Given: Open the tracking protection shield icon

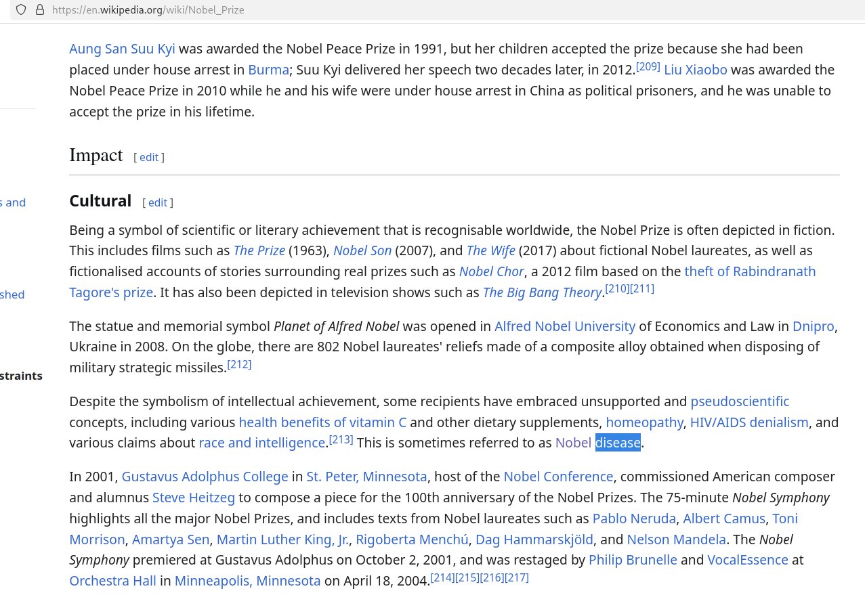Looking at the screenshot, I should pyautogui.click(x=21, y=9).
